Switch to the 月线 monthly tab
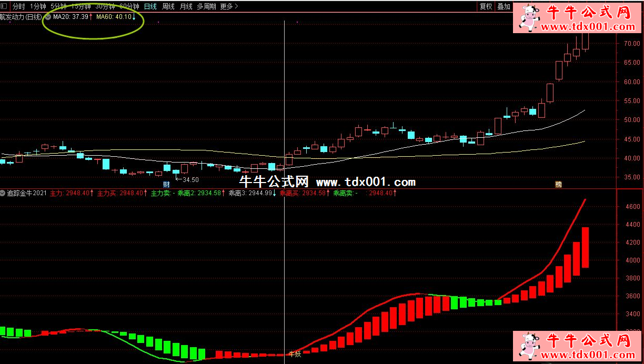644x364 pixels. pos(186,6)
